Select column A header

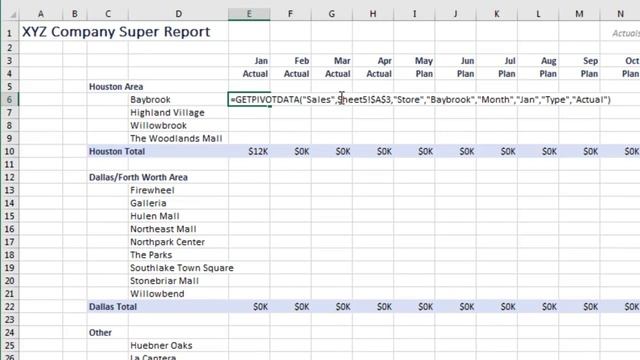[x=41, y=14]
